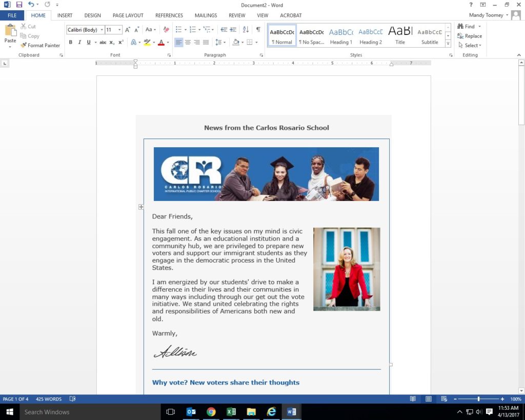Switch to Web Layout view
Viewport: 525px width, 420px height.
(444, 399)
